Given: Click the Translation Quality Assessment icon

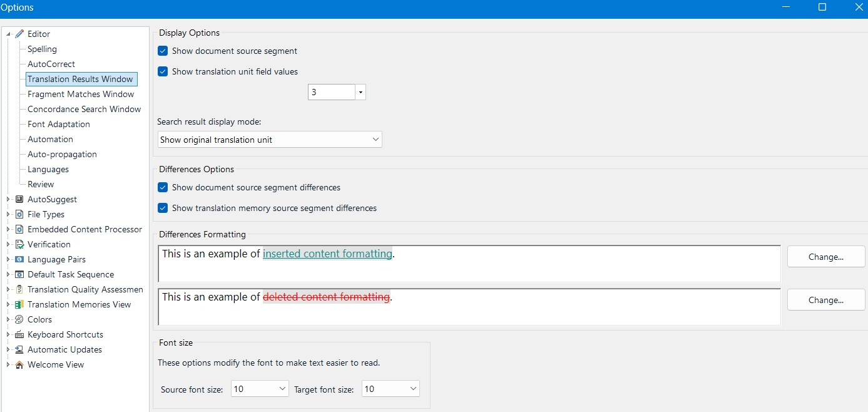Looking at the screenshot, I should 19,289.
